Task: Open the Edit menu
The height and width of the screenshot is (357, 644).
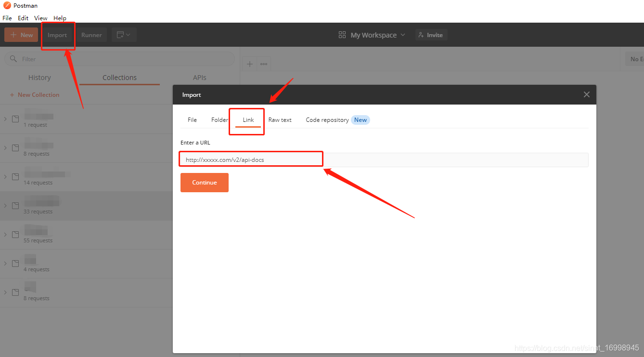Action: coord(23,18)
